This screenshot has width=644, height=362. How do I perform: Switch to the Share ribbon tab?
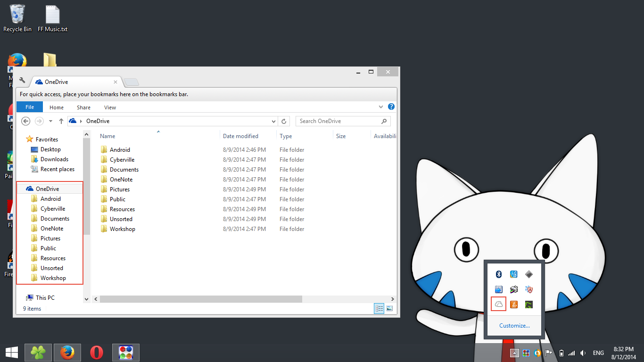click(83, 107)
